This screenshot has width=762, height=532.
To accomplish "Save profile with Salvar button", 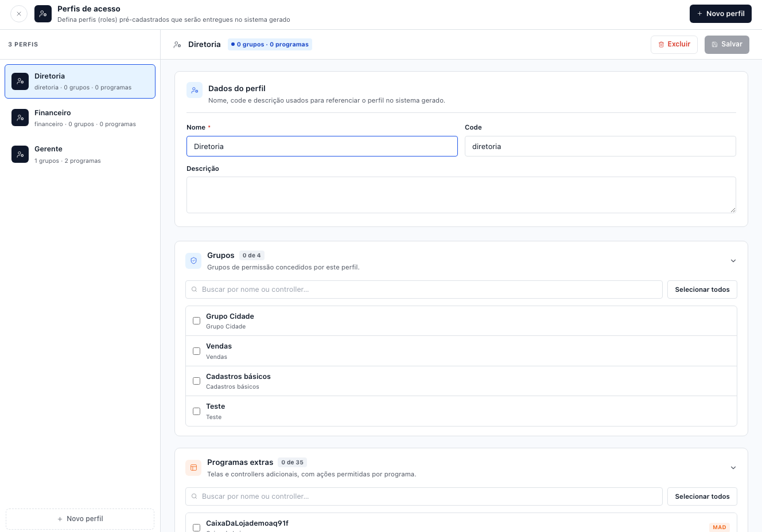I will click(727, 44).
